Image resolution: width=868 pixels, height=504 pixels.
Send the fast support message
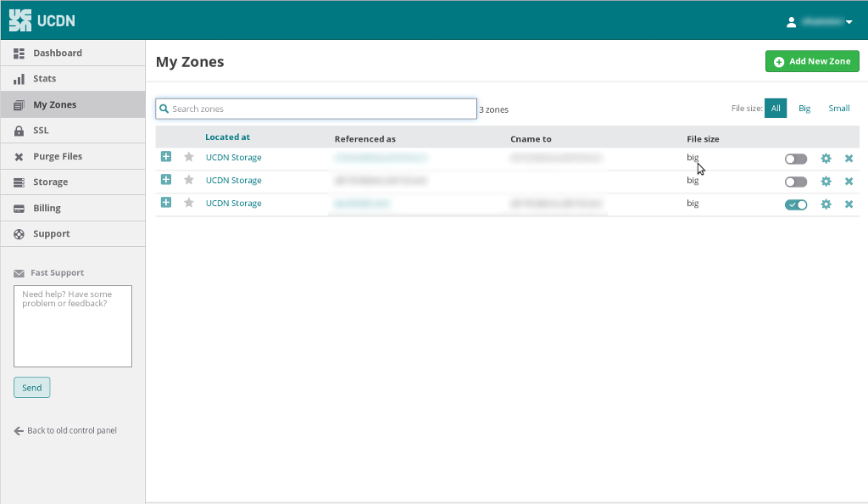pos(32,388)
